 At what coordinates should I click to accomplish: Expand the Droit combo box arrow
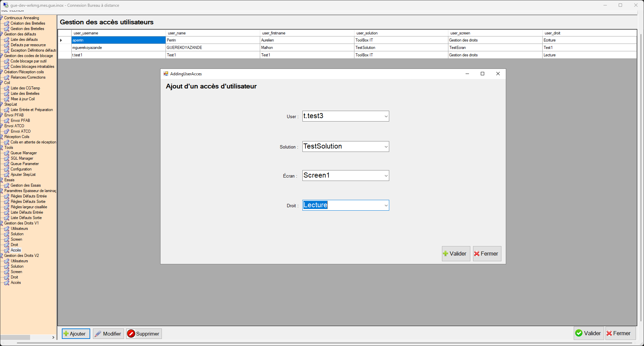[386, 206]
